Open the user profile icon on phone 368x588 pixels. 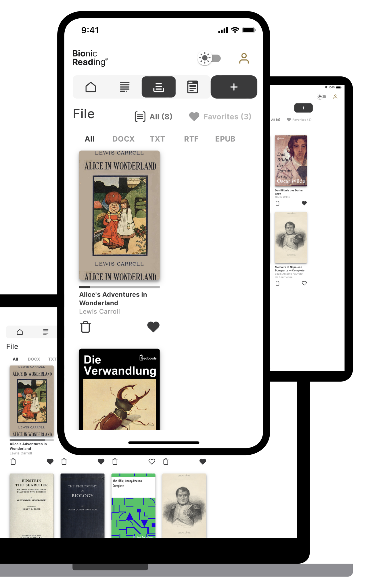[x=244, y=58]
